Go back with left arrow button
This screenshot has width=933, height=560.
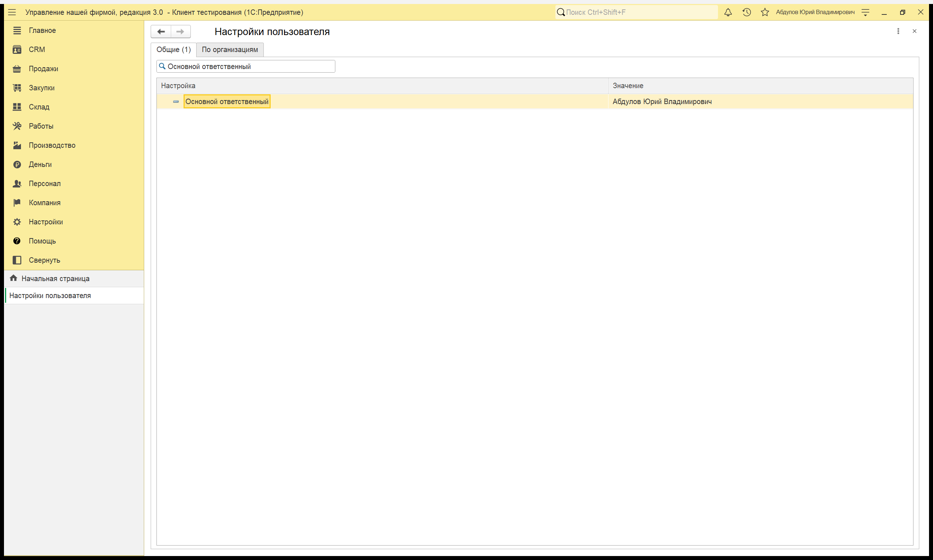click(x=161, y=31)
